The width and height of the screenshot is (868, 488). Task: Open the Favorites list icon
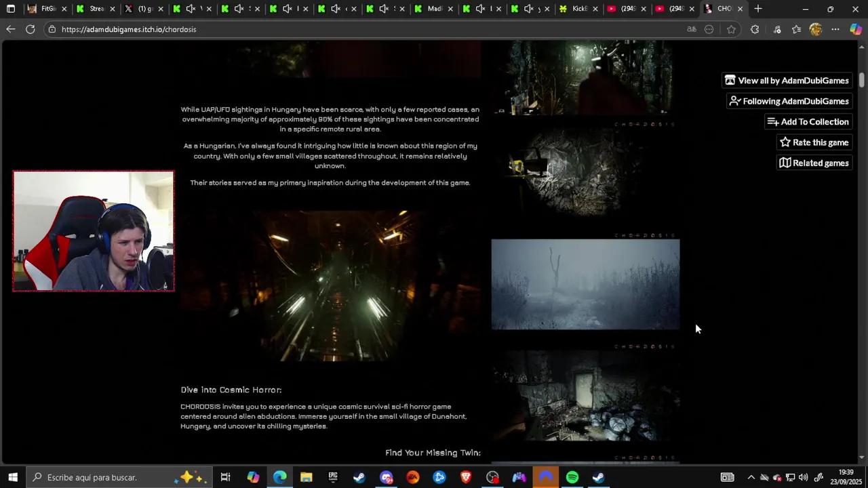point(796,29)
